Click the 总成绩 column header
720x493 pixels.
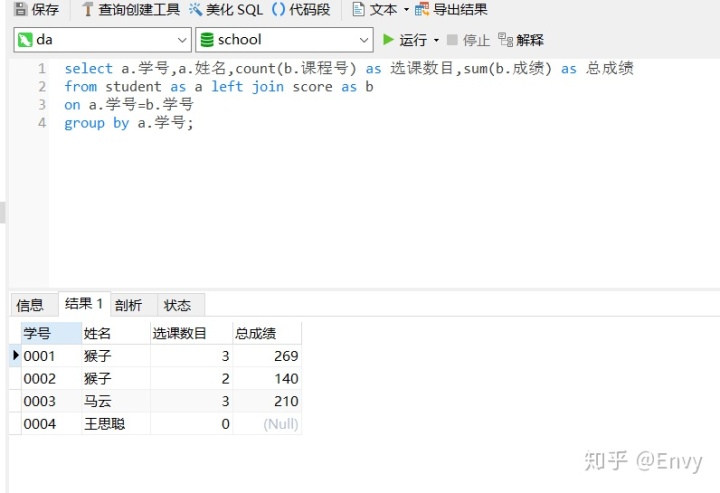pos(267,333)
